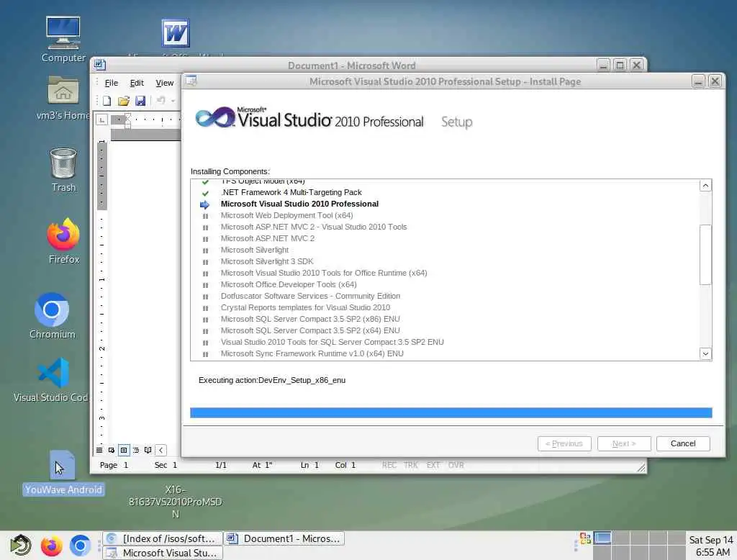Click the Open folder icon in Word toolbar
Image resolution: width=737 pixels, height=560 pixels.
pos(124,101)
